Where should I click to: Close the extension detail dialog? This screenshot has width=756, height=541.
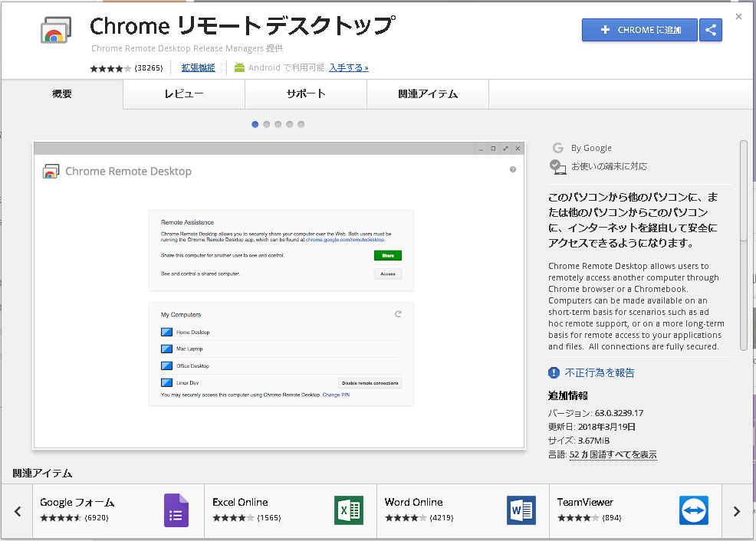pos(738,16)
